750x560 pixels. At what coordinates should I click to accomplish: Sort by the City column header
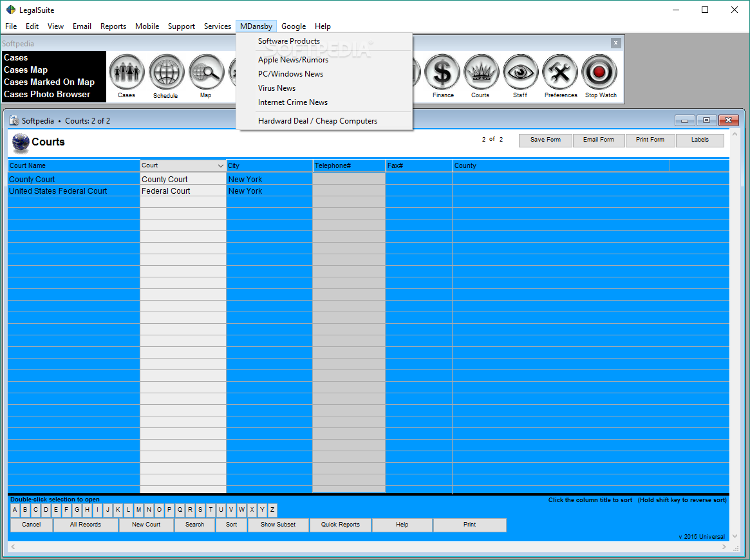[x=269, y=166]
